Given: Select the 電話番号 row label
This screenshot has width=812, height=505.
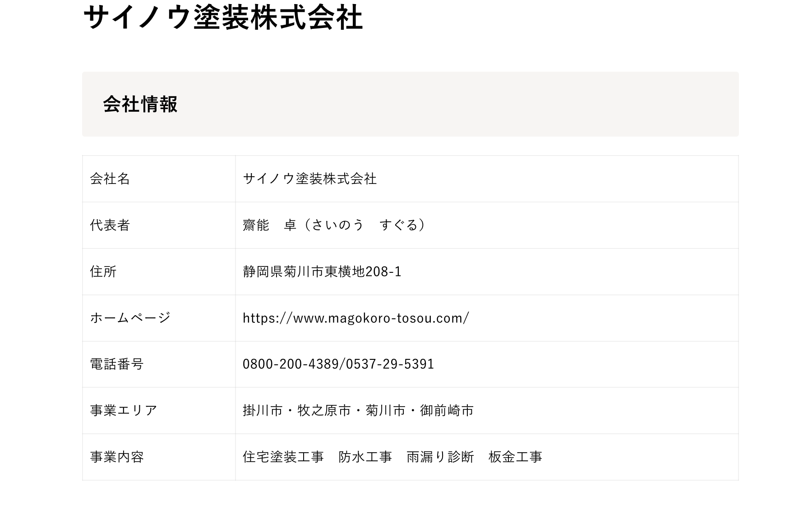Looking at the screenshot, I should [x=117, y=364].
